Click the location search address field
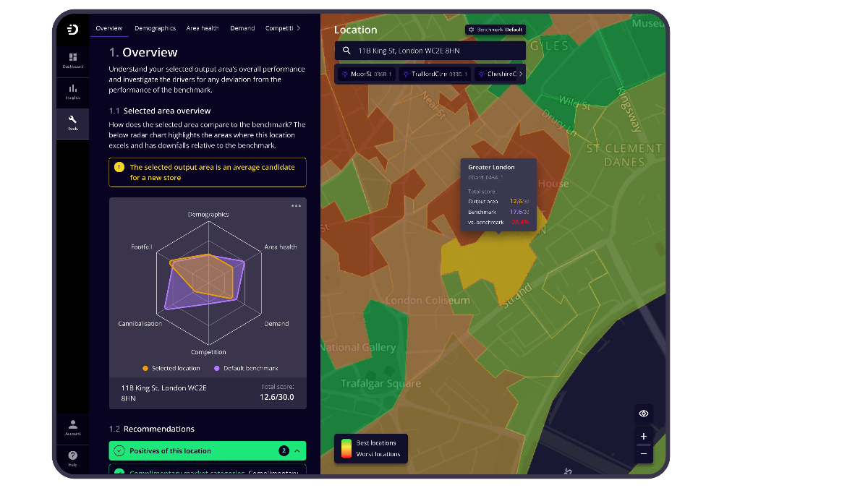This screenshot has height=488, width=868. pyautogui.click(x=430, y=51)
